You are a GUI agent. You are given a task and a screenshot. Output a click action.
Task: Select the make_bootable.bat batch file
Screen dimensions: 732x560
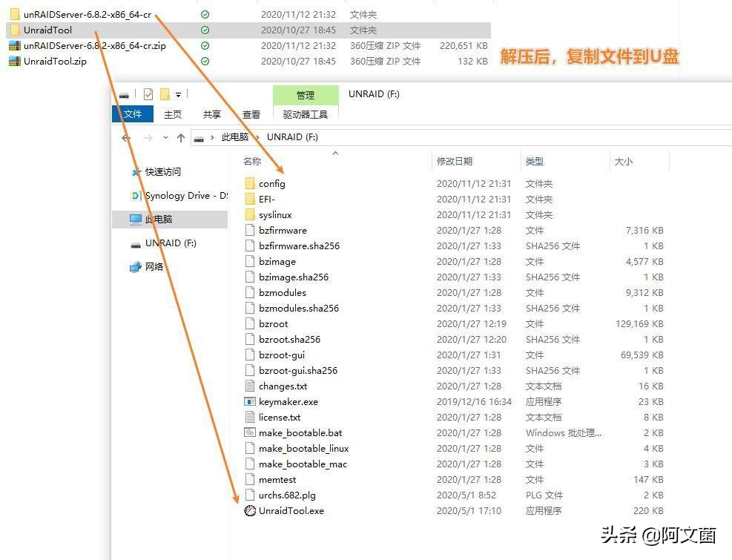(300, 432)
